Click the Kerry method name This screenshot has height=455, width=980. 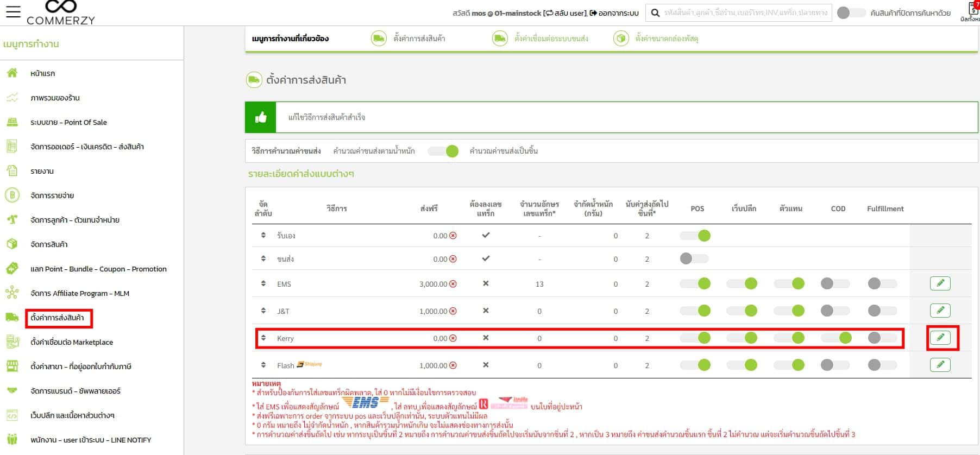[285, 338]
